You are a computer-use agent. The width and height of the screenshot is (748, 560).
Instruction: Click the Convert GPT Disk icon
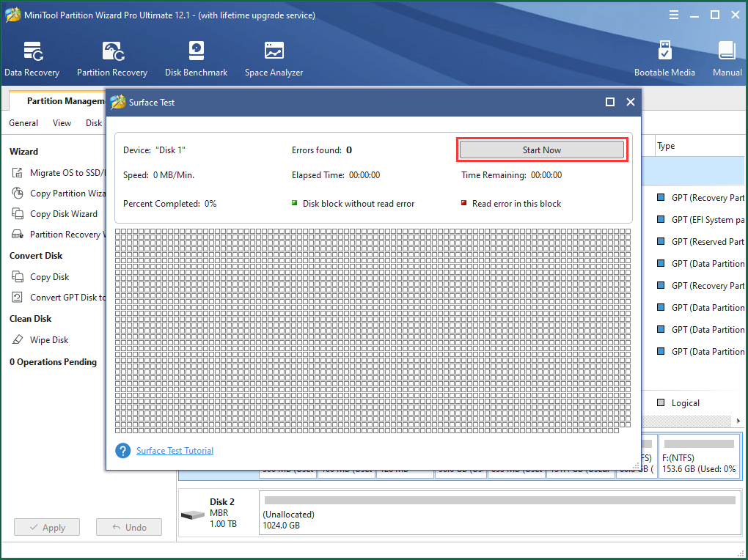17,297
